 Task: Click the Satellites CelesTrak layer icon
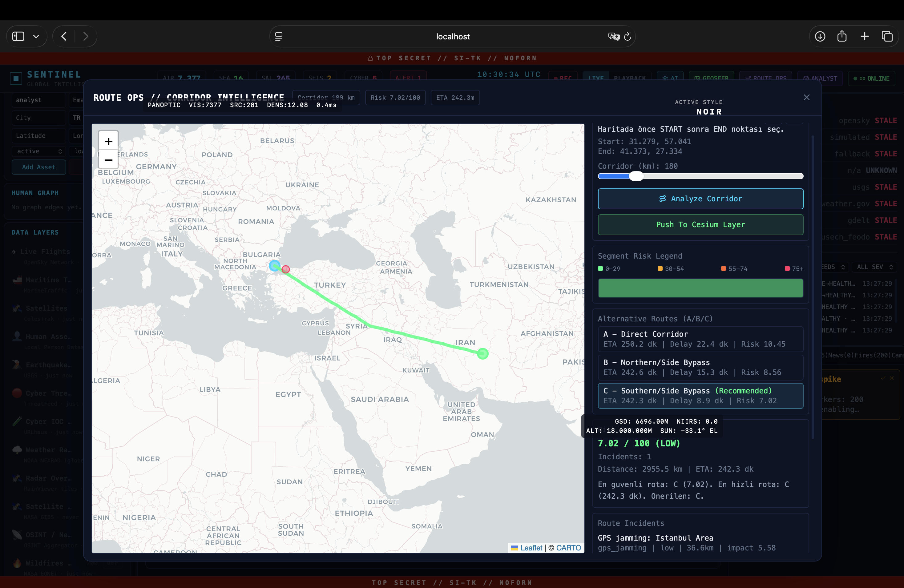[x=17, y=308]
